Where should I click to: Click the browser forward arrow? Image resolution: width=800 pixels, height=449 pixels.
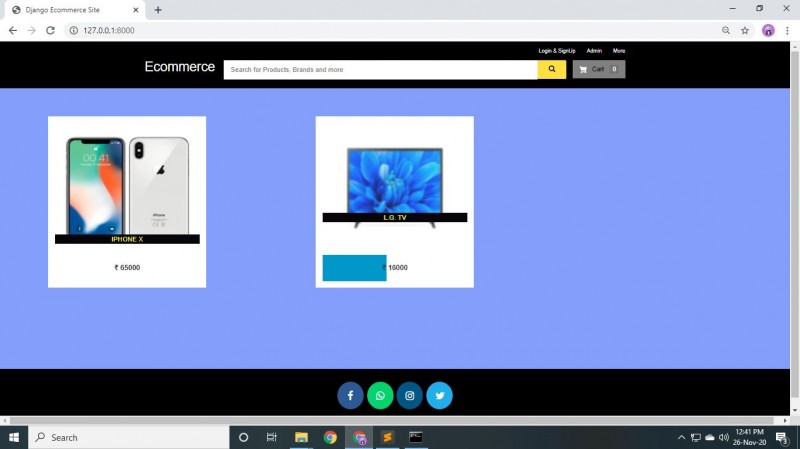pyautogui.click(x=32, y=31)
